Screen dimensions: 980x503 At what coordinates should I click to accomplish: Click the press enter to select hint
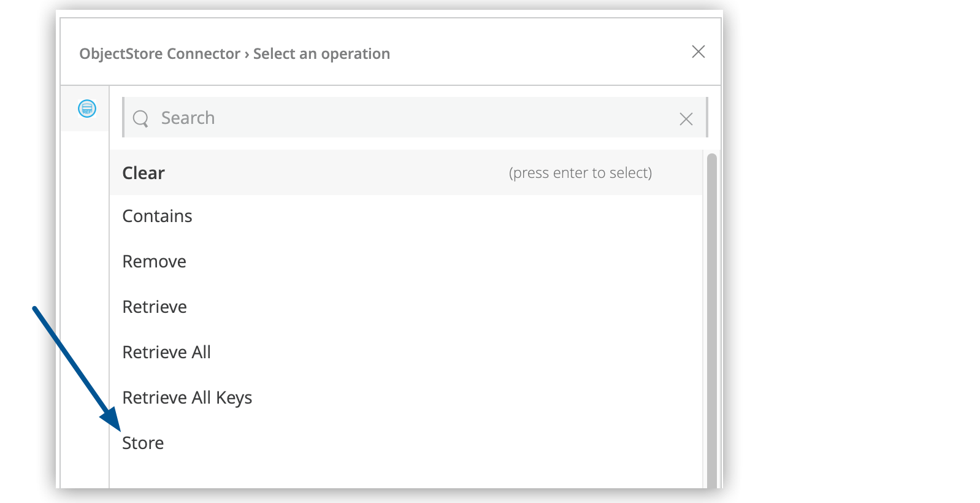(x=580, y=173)
